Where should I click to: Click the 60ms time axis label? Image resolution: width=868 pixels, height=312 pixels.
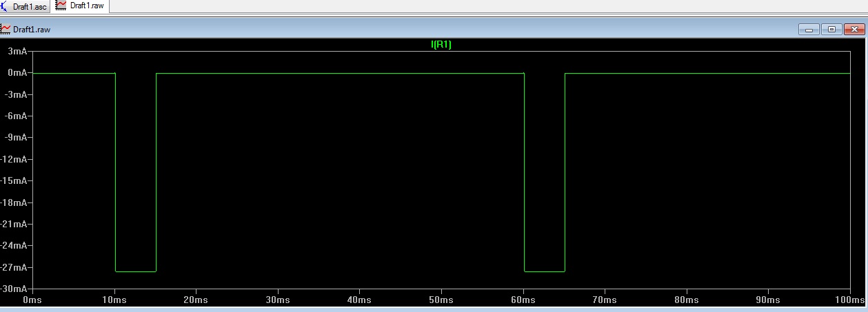(523, 300)
